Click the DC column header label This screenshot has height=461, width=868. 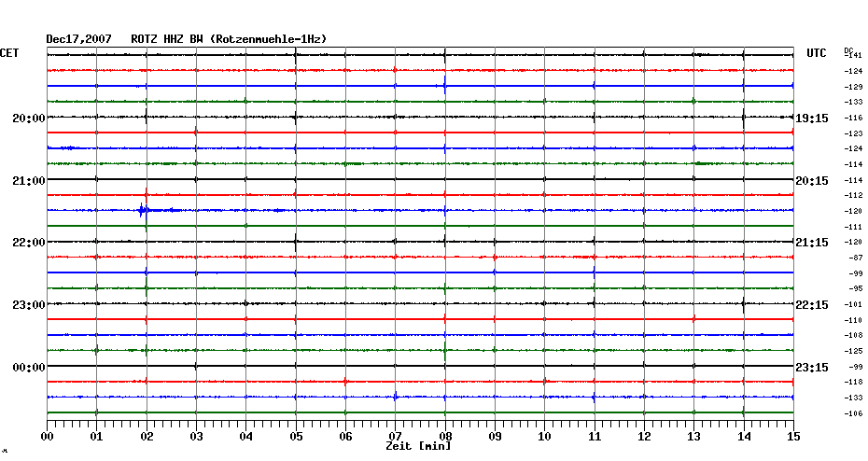[848, 51]
